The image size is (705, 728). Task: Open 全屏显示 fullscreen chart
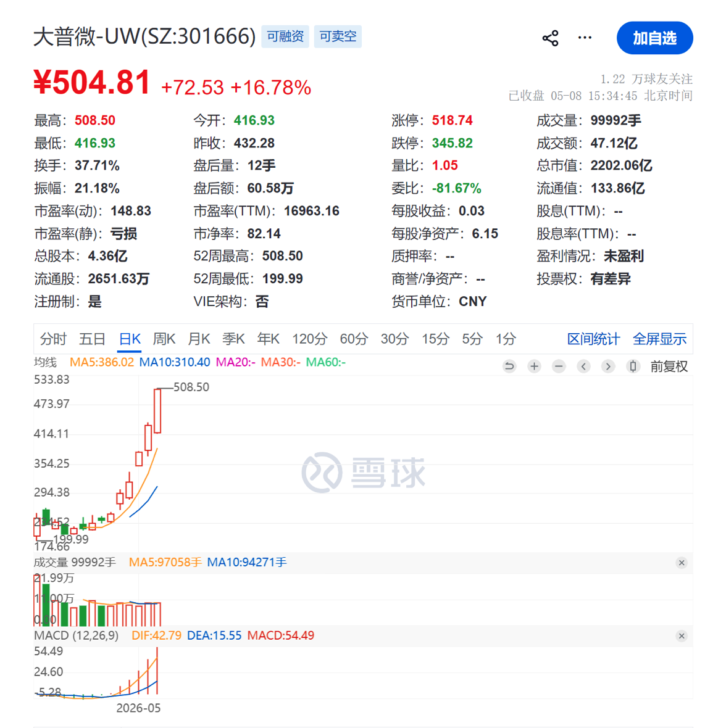coord(659,339)
